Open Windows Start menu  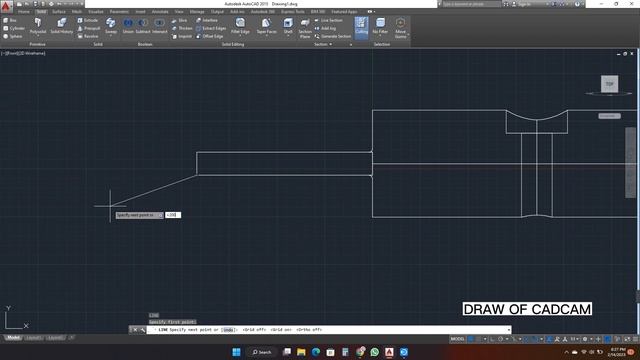[236, 352]
